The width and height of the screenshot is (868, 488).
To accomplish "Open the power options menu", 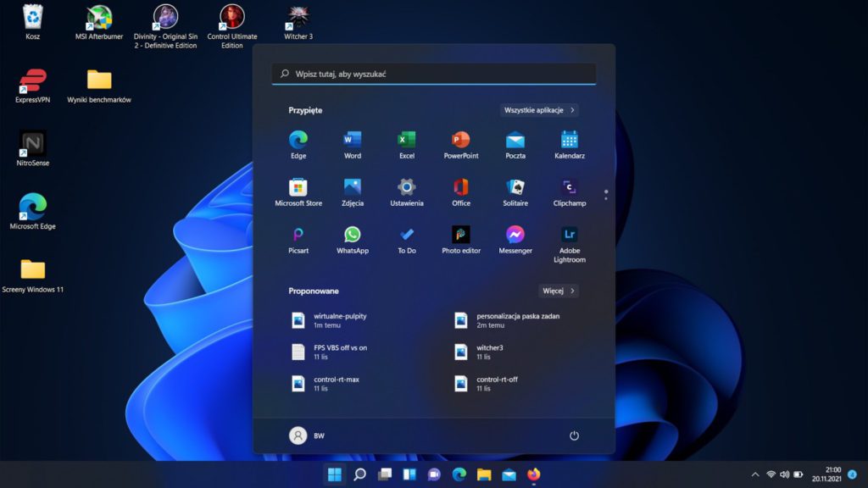I will coord(574,435).
